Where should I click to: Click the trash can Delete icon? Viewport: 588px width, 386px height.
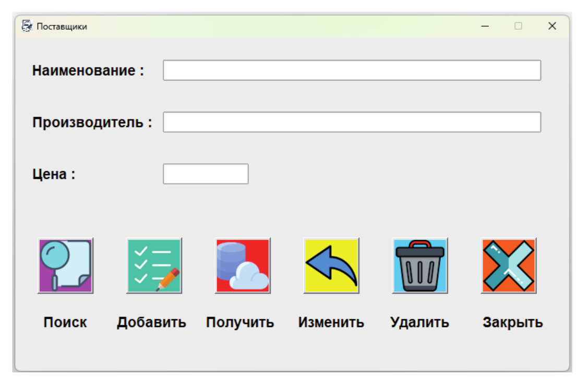click(420, 265)
